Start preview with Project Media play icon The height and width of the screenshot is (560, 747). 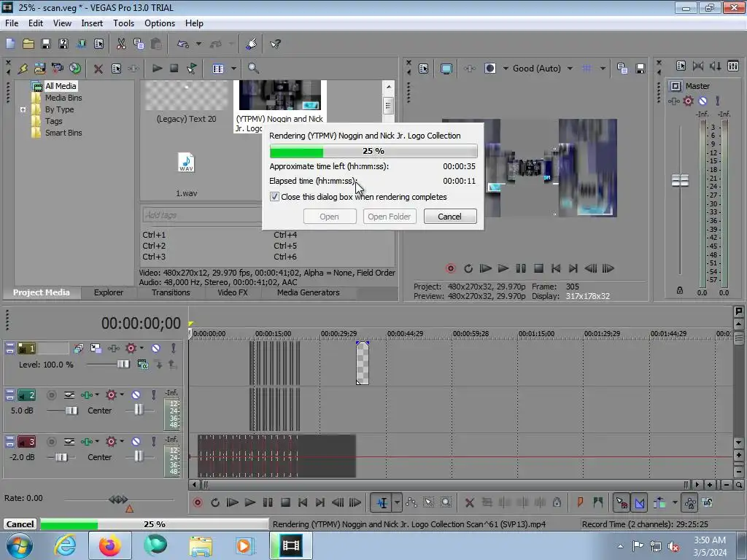pyautogui.click(x=157, y=69)
